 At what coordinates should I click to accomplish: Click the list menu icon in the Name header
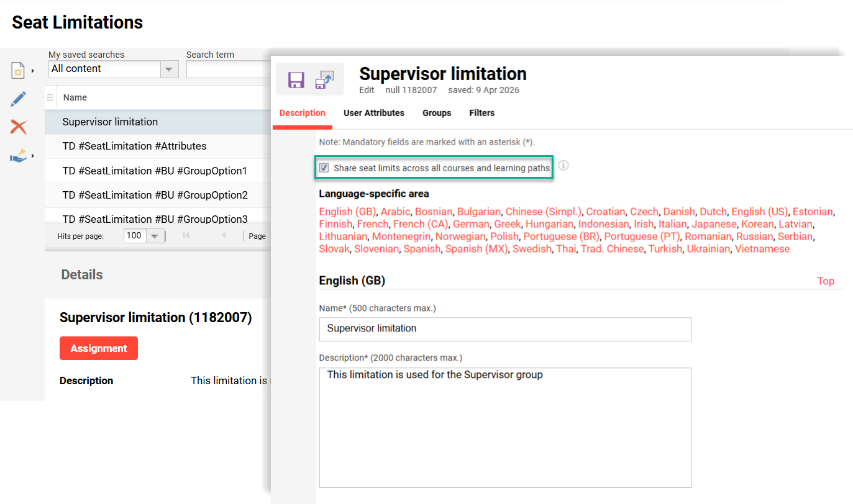pyautogui.click(x=50, y=97)
